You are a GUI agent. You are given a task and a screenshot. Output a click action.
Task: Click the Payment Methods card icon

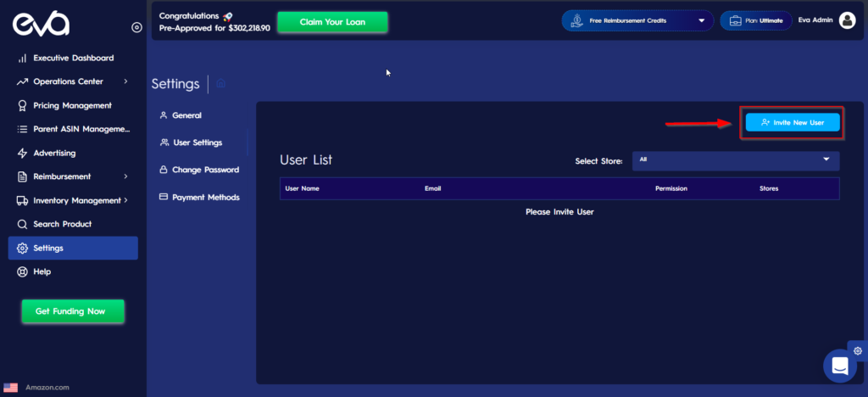[164, 197]
